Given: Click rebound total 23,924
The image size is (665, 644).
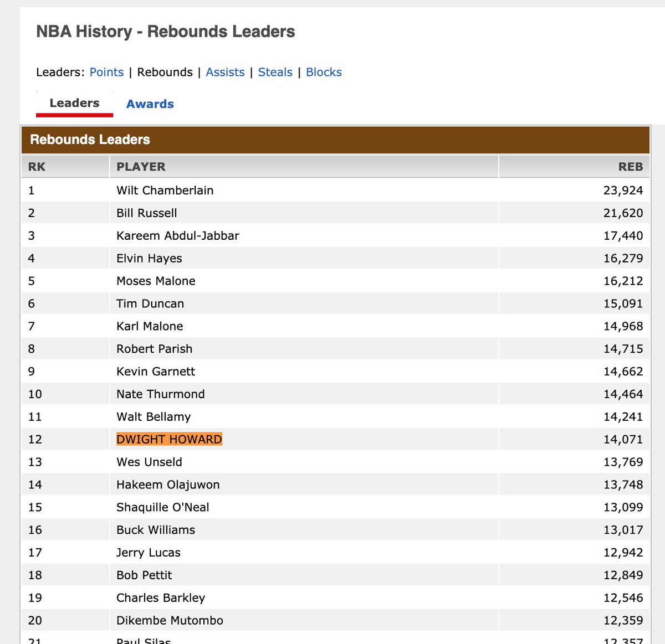Looking at the screenshot, I should 623,190.
